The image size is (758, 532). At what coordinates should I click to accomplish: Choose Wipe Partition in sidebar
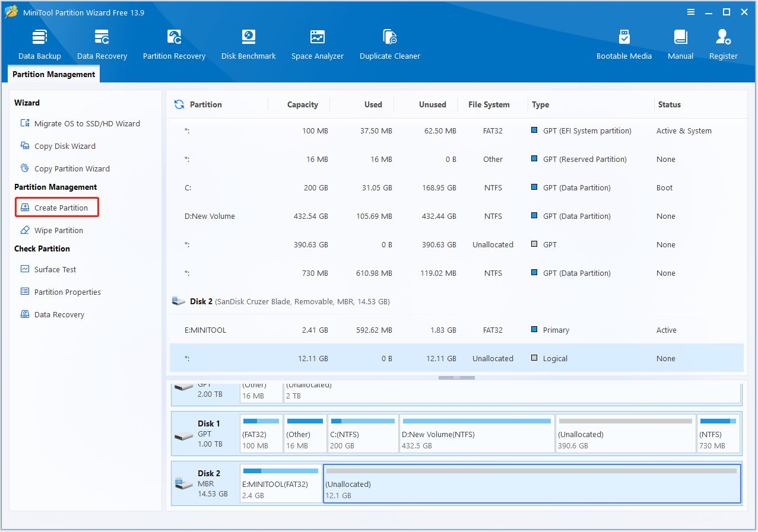pyautogui.click(x=52, y=230)
